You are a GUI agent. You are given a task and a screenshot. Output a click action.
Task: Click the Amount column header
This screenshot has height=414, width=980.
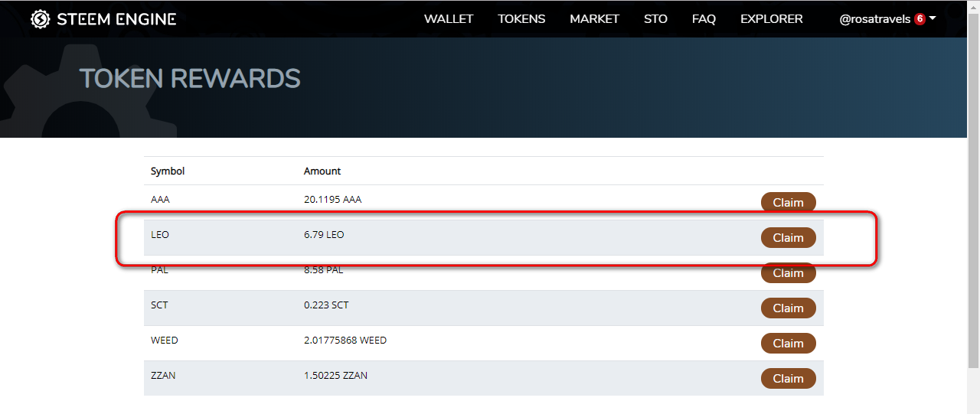pyautogui.click(x=322, y=171)
